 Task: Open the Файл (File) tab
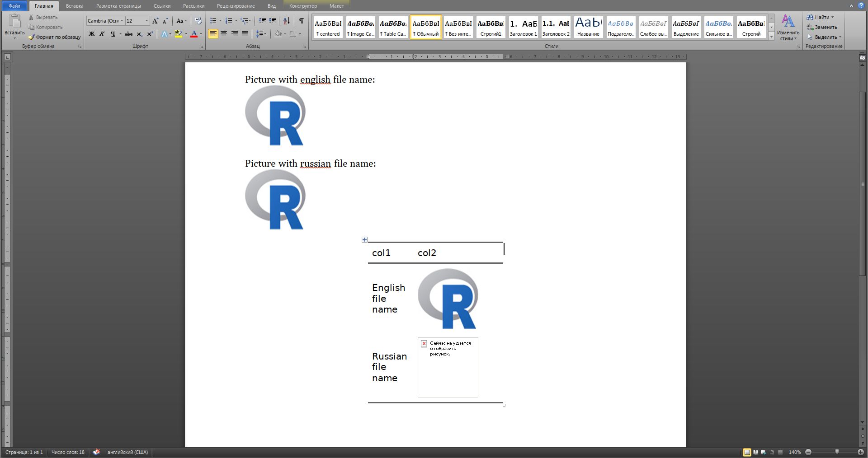point(14,6)
